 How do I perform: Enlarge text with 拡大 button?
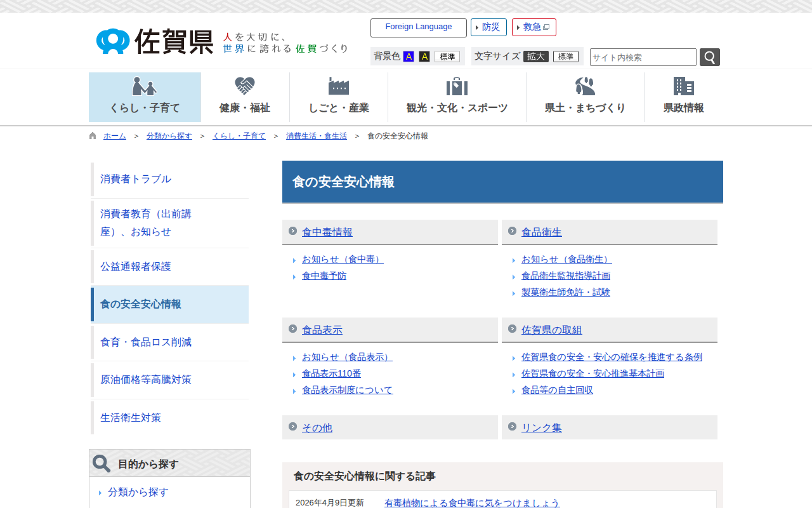point(535,57)
